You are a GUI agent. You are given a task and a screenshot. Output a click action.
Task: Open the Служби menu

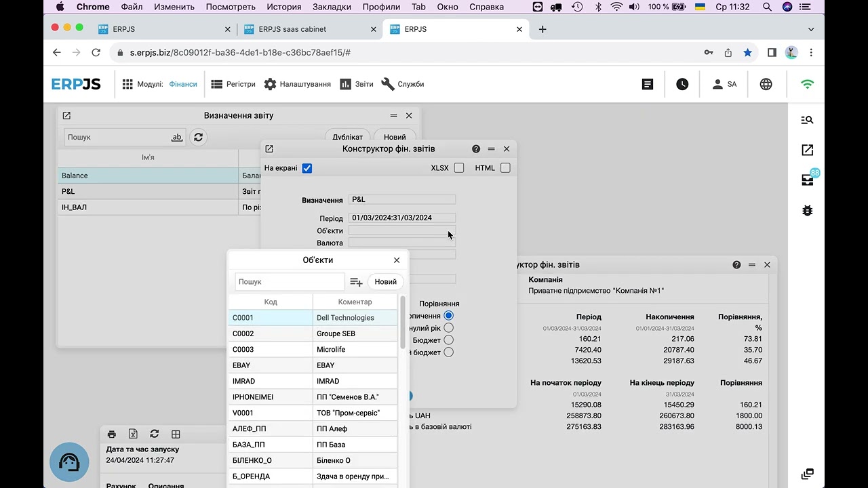pyautogui.click(x=403, y=84)
